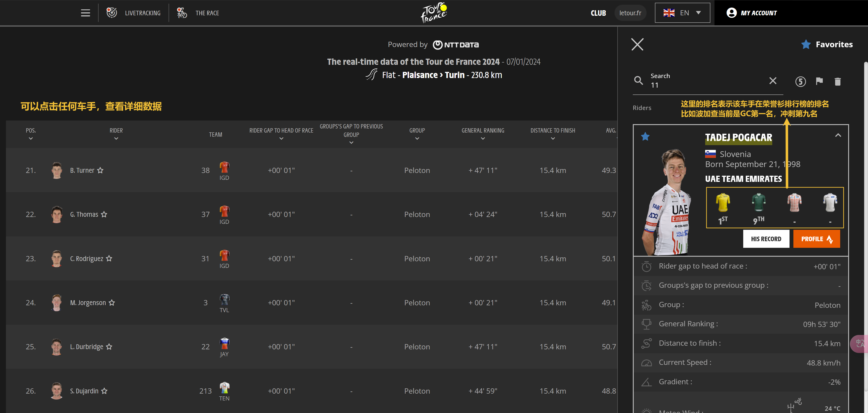Open Favorites list
This screenshot has height=413, width=868.
pos(827,44)
